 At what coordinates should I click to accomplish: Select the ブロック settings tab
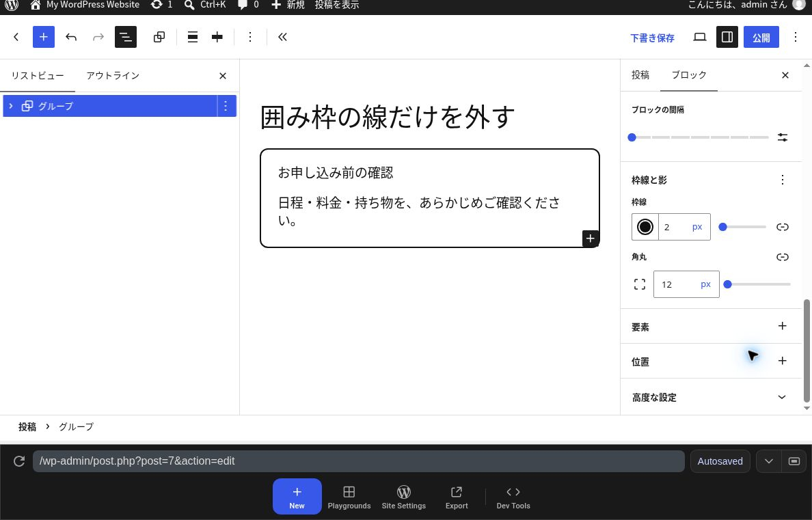(689, 75)
